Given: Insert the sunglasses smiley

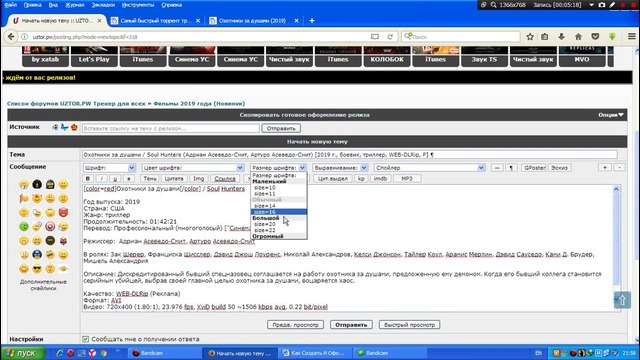Looking at the screenshot, I should coord(37,269).
